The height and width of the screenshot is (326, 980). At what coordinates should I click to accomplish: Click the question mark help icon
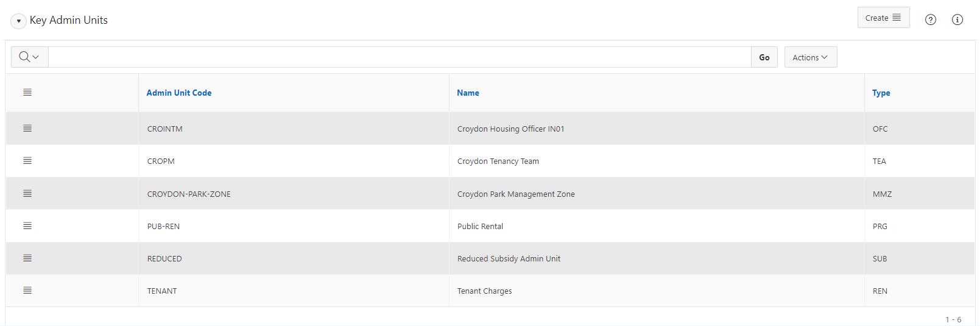pos(931,19)
